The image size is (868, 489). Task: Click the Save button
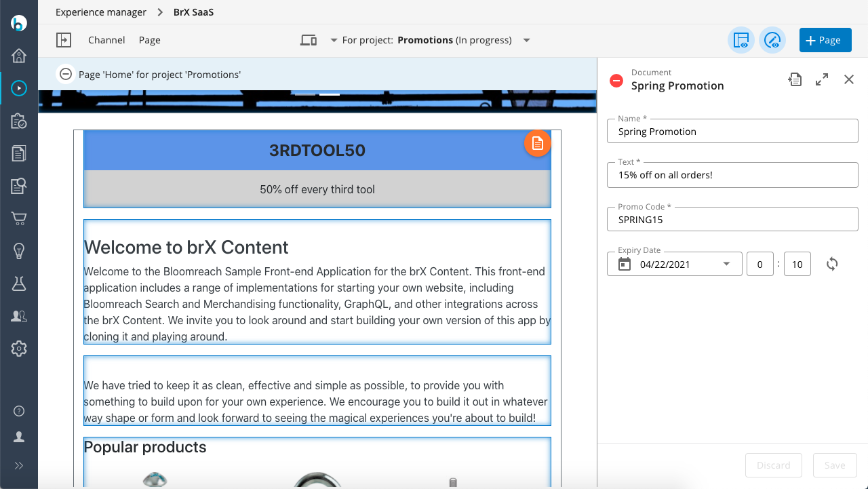pos(835,465)
